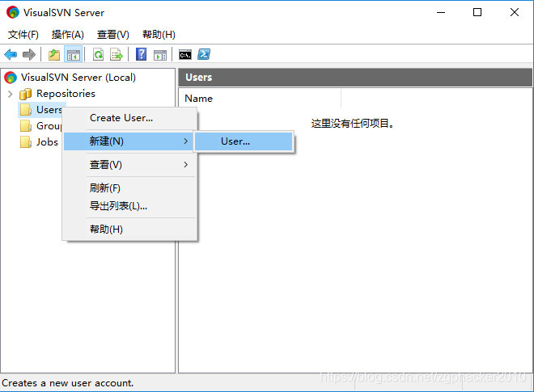This screenshot has height=392, width=534.
Task: Toggle the Show/Hide Console Tree icon
Action: (x=73, y=54)
